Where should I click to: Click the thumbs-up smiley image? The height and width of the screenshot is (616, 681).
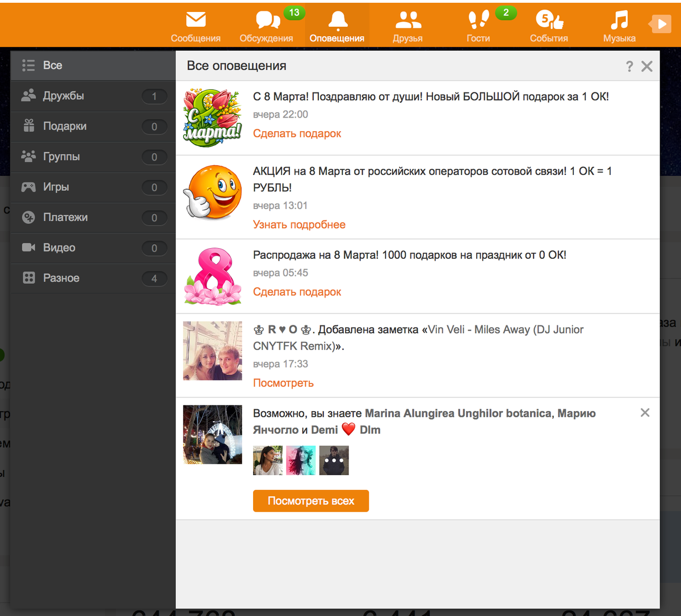213,191
